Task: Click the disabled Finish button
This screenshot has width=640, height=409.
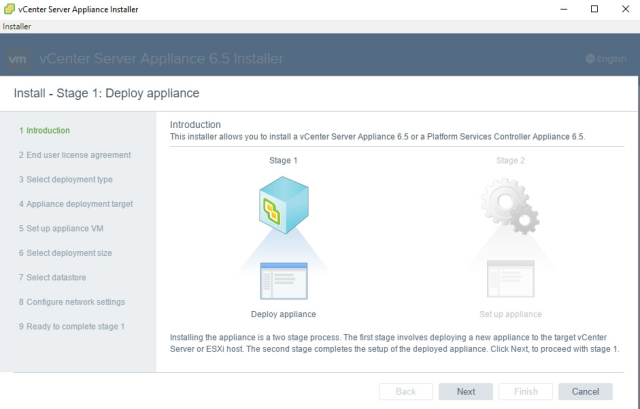Action: 526,391
